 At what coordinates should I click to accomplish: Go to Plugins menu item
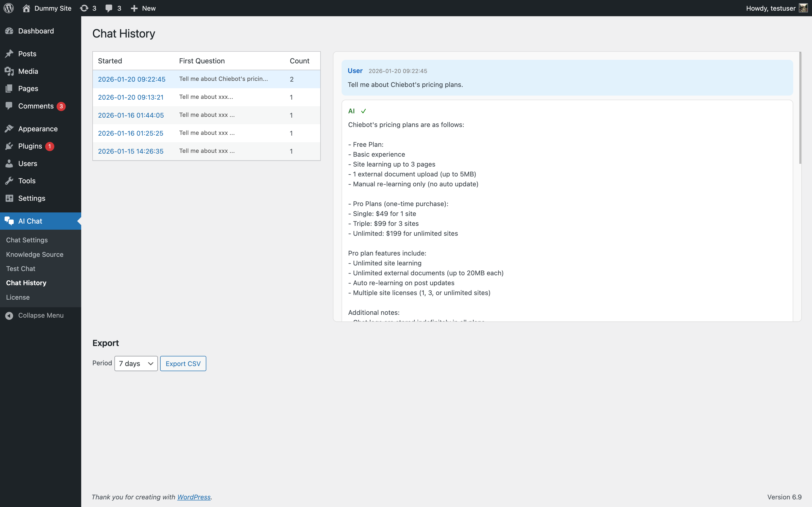click(x=30, y=146)
